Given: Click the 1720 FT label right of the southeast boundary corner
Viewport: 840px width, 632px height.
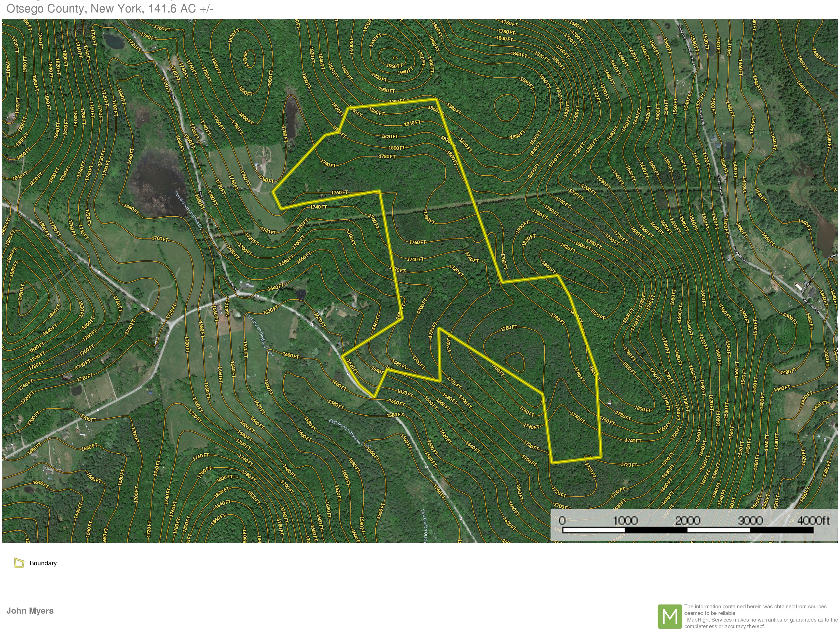Looking at the screenshot, I should tap(628, 465).
